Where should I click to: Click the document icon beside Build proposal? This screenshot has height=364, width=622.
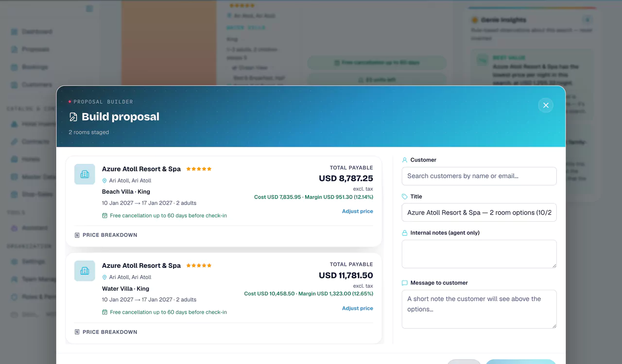click(73, 117)
